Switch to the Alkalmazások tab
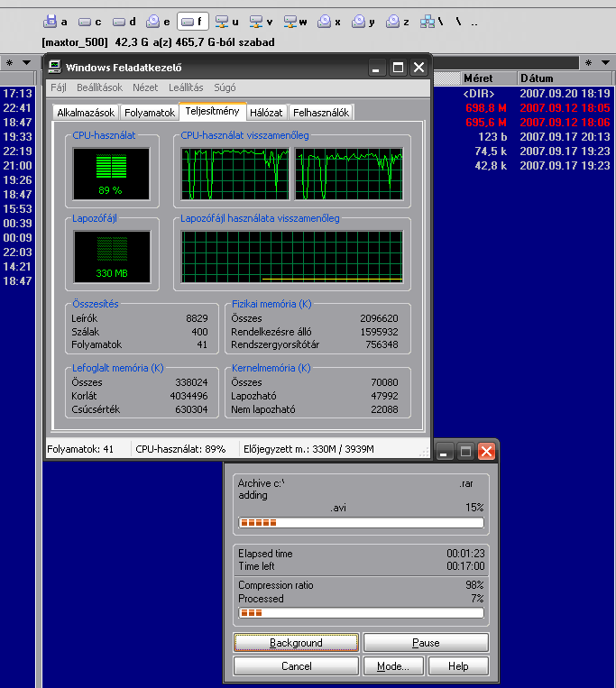 86,113
